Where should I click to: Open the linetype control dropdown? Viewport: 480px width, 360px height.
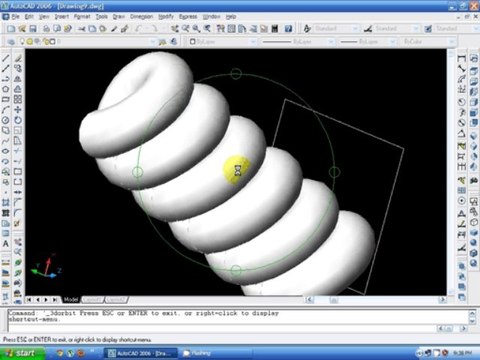click(331, 42)
